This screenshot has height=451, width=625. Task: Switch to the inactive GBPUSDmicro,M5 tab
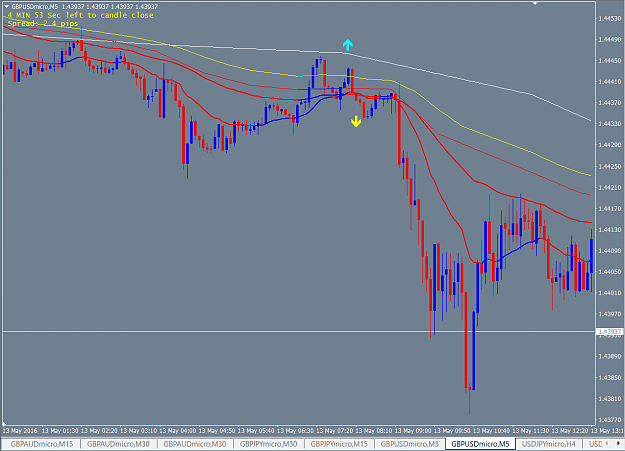(x=409, y=444)
